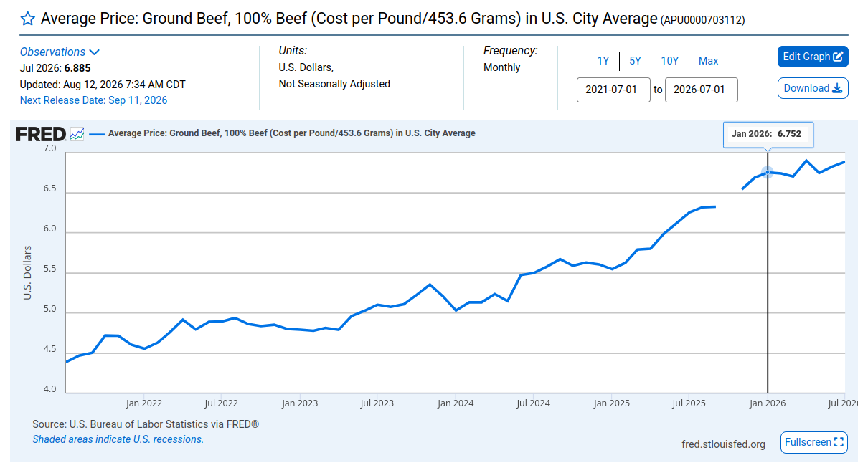
Task: Open Next Release Date: Sep 11, 2026 link
Action: pyautogui.click(x=93, y=100)
